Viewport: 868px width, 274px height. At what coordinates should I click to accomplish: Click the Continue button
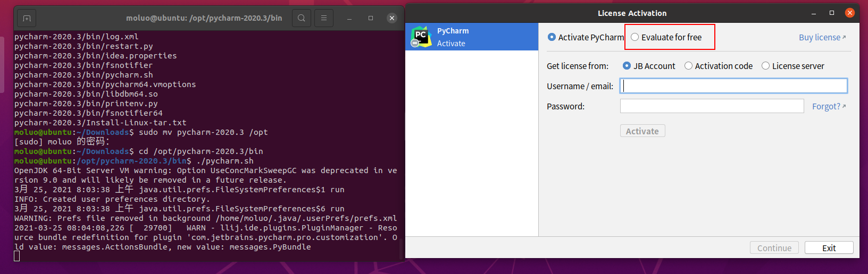[774, 248]
